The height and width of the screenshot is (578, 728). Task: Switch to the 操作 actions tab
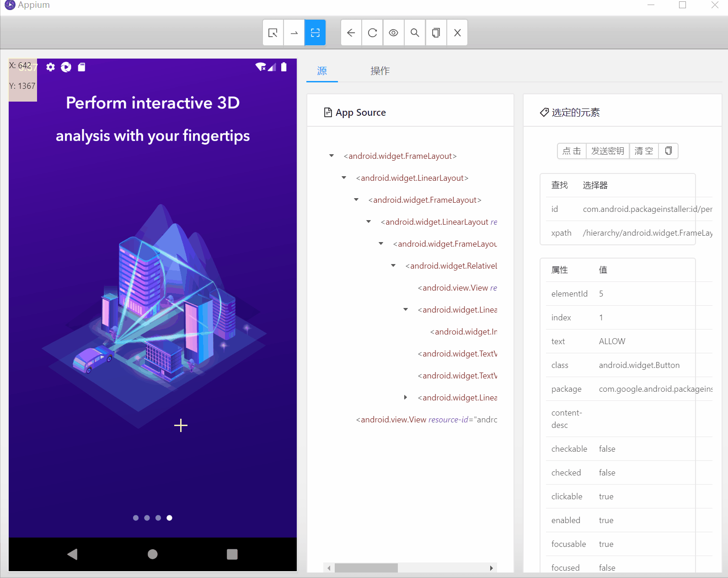tap(380, 71)
